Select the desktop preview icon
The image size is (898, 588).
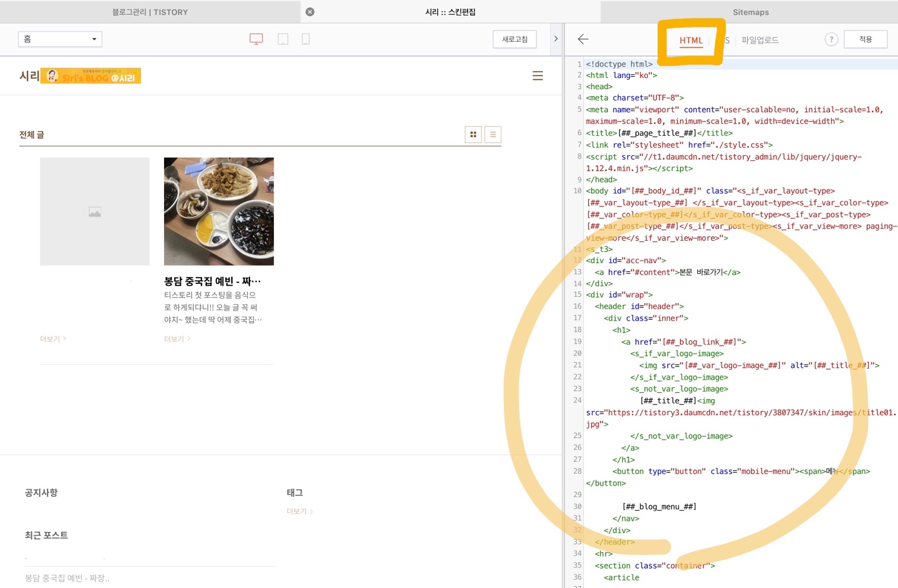point(256,39)
